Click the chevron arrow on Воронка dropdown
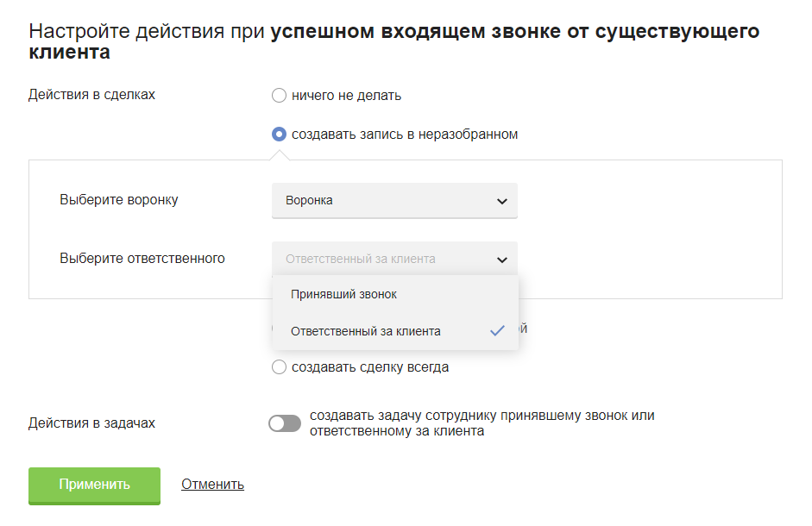The image size is (812, 526). (x=501, y=201)
